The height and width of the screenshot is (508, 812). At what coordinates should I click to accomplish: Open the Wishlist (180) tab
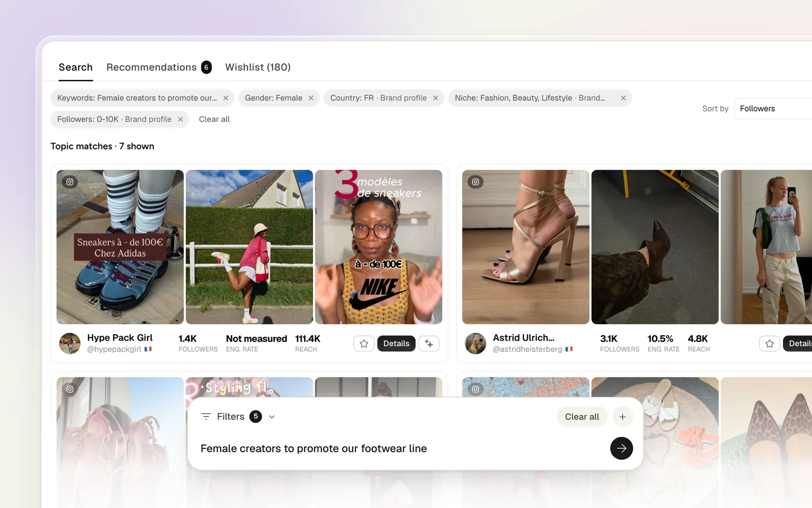(x=258, y=67)
